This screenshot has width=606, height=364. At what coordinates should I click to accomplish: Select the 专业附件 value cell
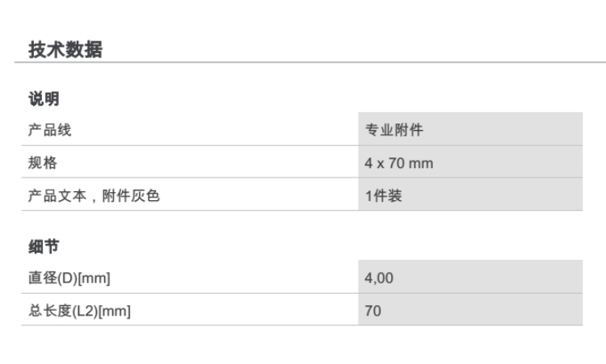393,130
